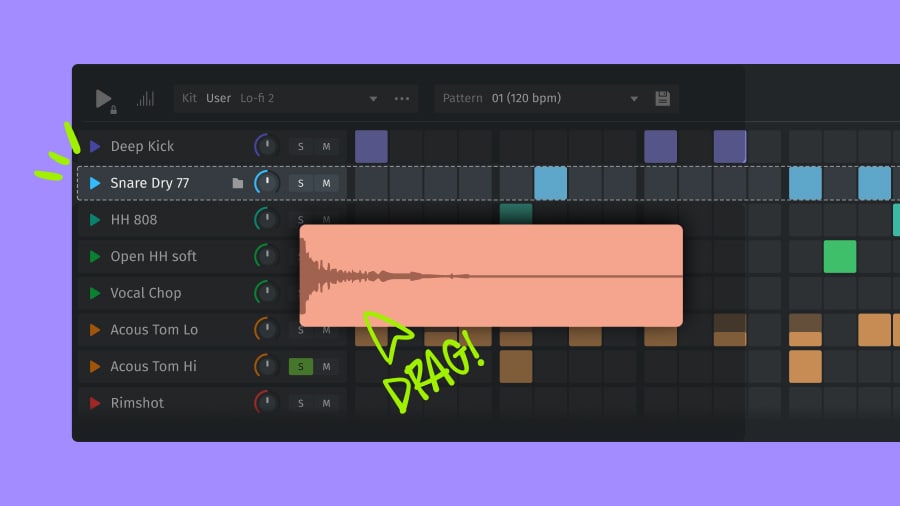The image size is (900, 506).
Task: Preview the Deep Kick sample play arrow
Action: click(95, 146)
